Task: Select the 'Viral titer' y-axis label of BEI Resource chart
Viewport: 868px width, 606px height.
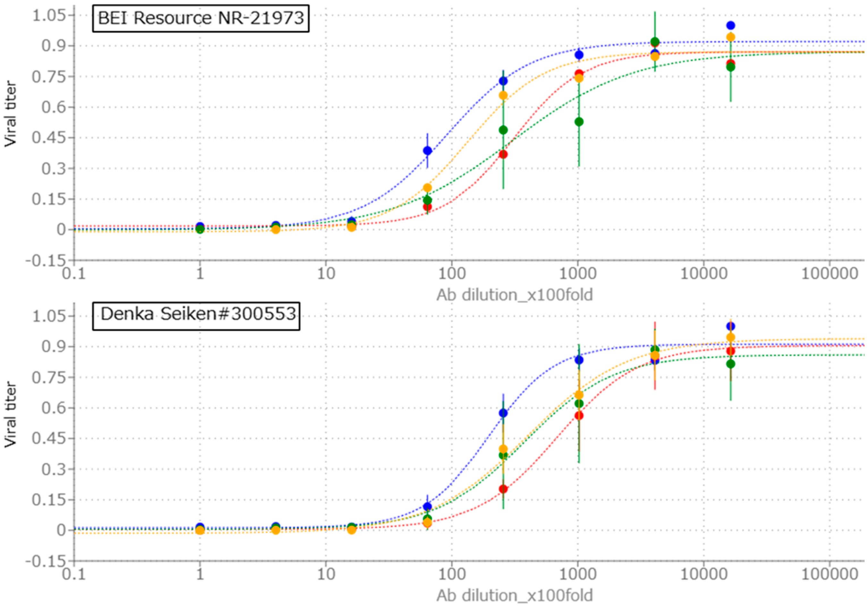Action: pyautogui.click(x=10, y=114)
